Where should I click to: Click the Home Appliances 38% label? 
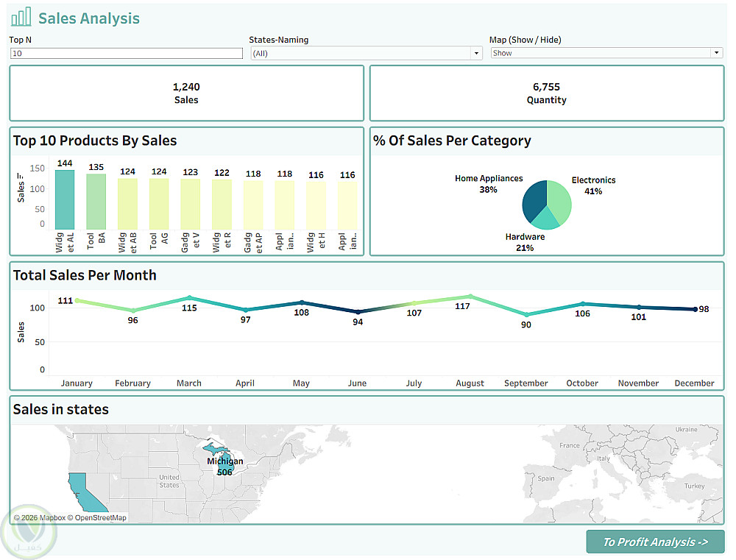(x=489, y=184)
